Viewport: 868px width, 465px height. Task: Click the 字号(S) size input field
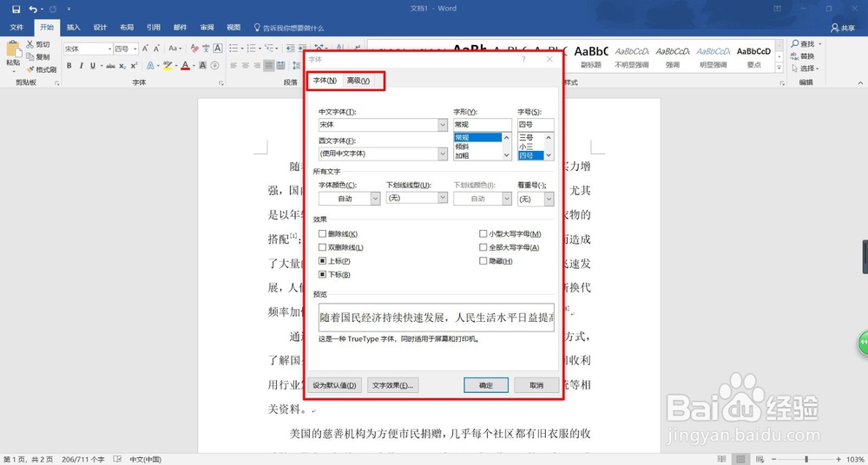click(536, 125)
